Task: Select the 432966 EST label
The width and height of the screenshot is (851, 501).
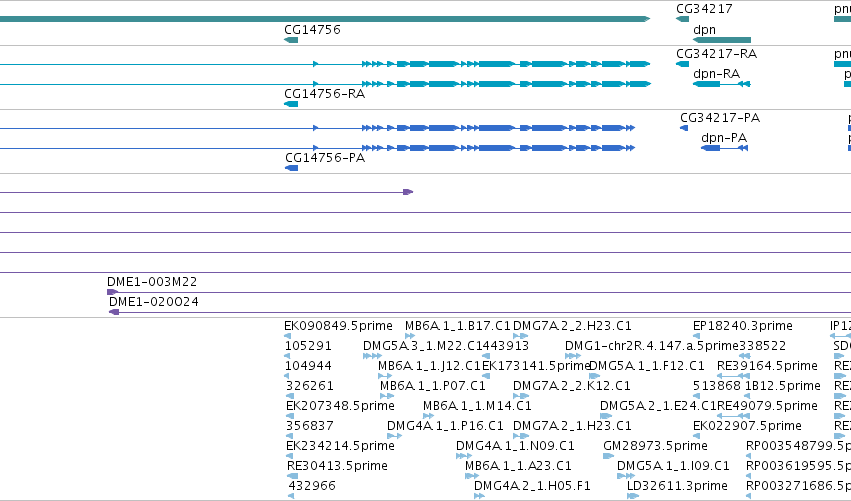Action: click(312, 486)
